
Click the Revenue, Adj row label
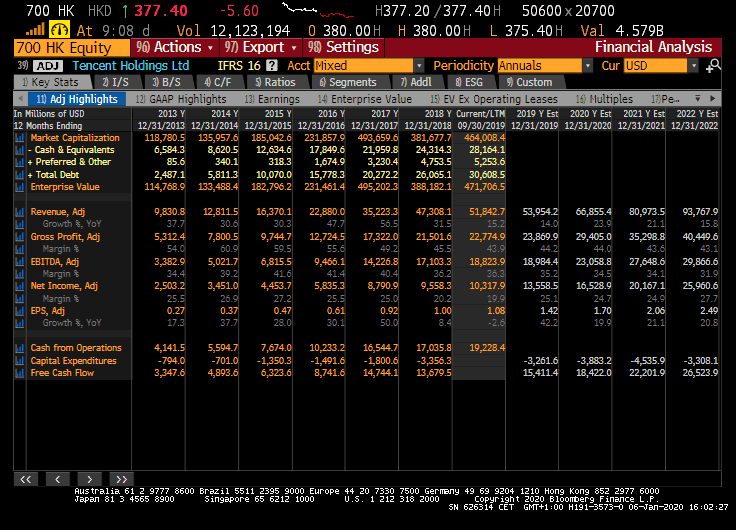pos(58,212)
